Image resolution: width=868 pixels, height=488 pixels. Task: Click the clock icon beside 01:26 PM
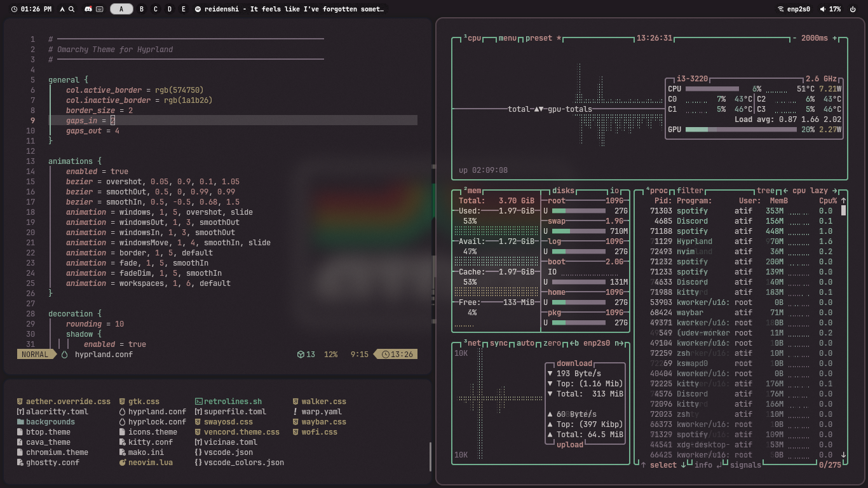pos(14,10)
